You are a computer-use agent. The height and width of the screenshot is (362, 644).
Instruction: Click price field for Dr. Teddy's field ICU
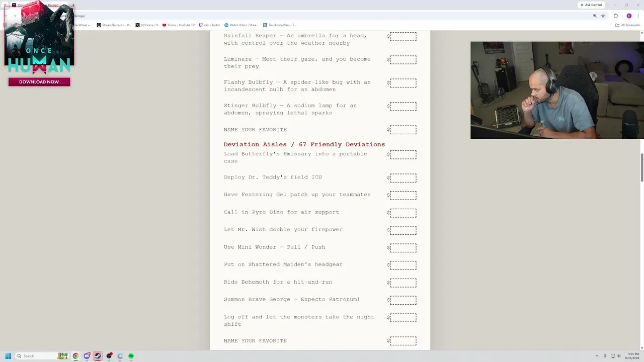click(x=403, y=178)
